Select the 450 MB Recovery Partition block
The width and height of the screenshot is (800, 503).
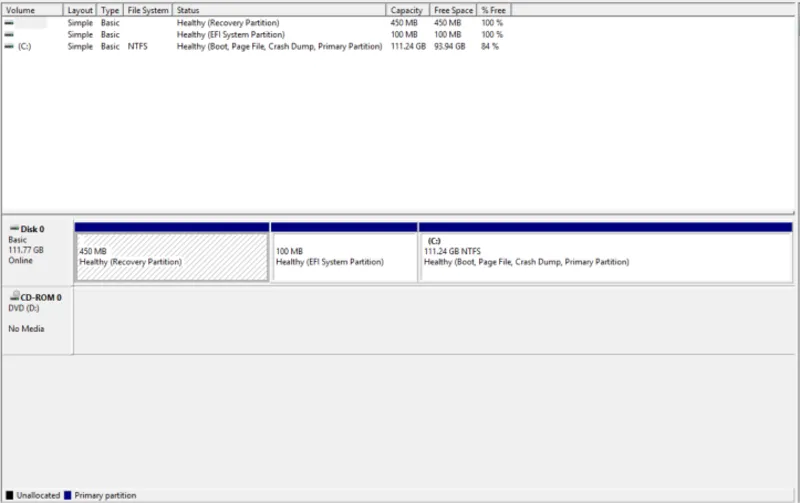(172, 257)
